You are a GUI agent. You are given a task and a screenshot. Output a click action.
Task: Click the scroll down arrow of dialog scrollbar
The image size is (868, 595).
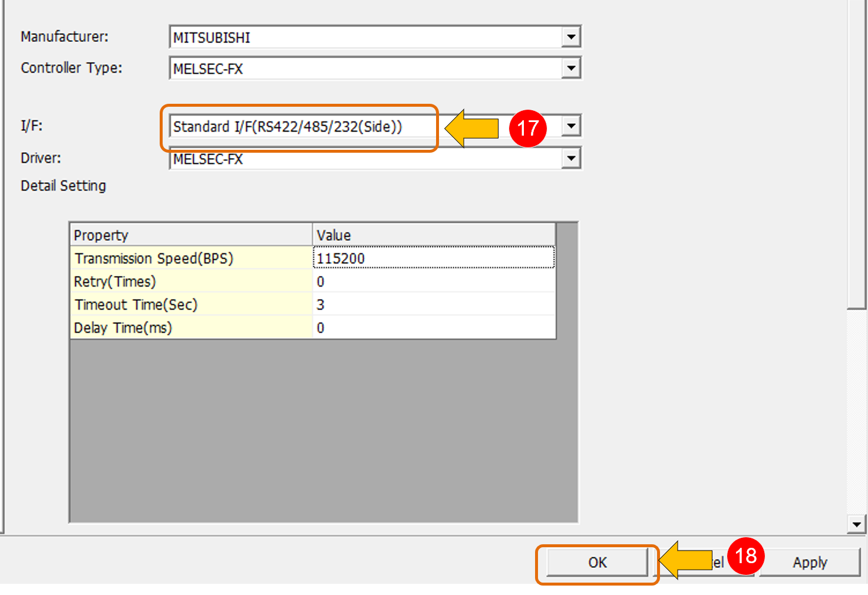(x=856, y=524)
